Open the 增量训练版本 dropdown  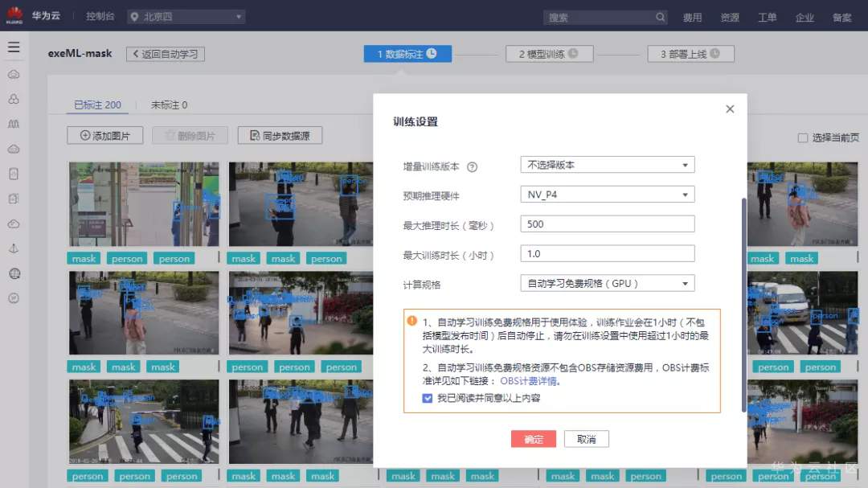pos(608,165)
